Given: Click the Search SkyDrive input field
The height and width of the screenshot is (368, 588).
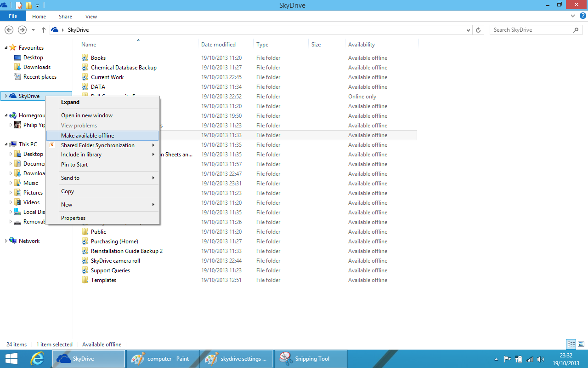Looking at the screenshot, I should [531, 30].
